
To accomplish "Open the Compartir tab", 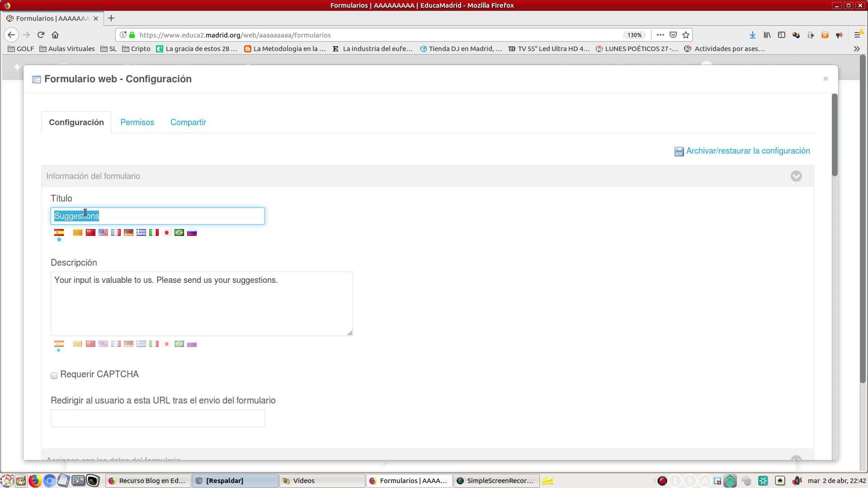I will point(188,122).
